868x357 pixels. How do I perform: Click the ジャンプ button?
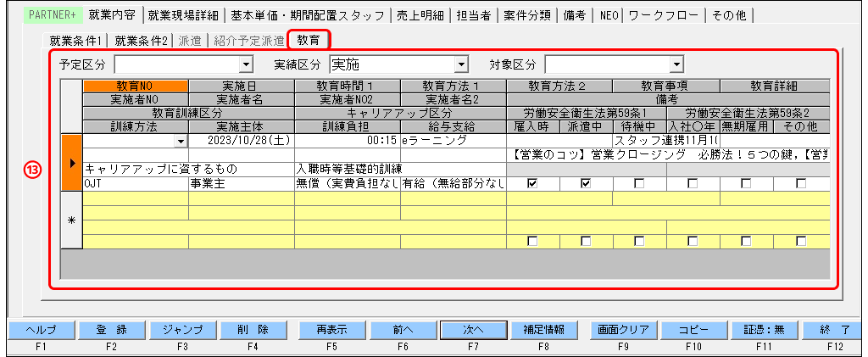point(183,330)
